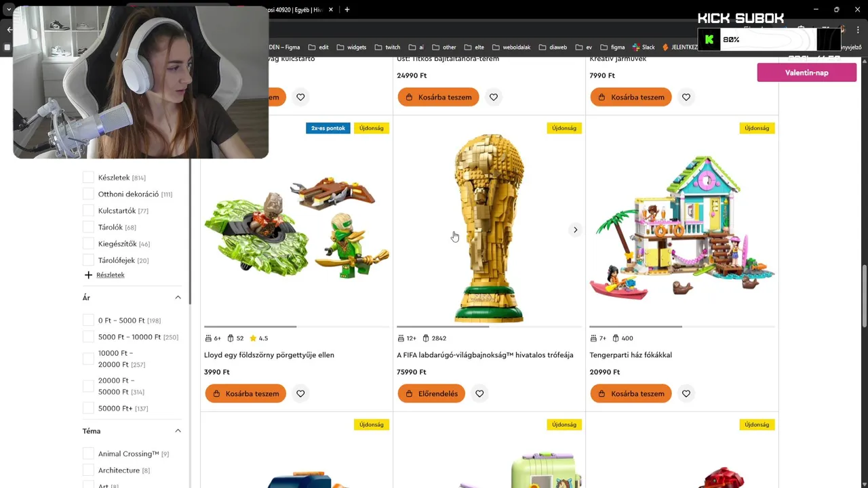Select 0 Ft – 5000 Ft price filter
Viewport: 868px width, 488px height.
(88, 320)
